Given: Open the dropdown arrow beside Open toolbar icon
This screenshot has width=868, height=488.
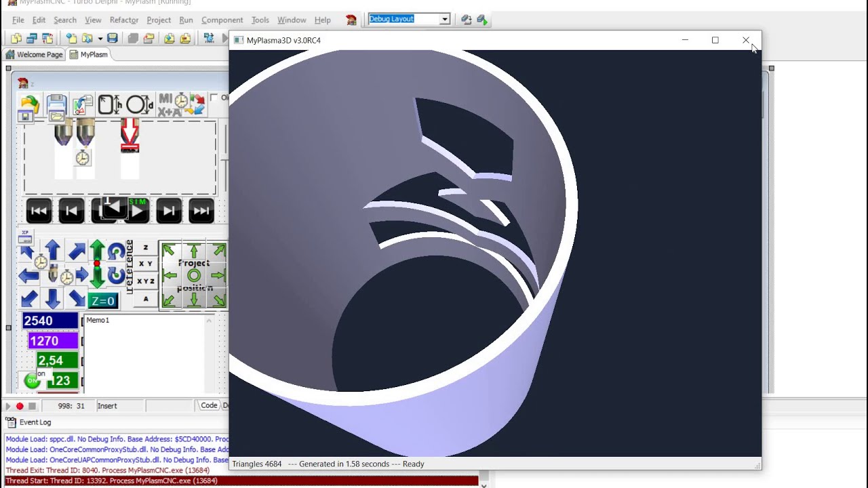Looking at the screenshot, I should [x=100, y=38].
